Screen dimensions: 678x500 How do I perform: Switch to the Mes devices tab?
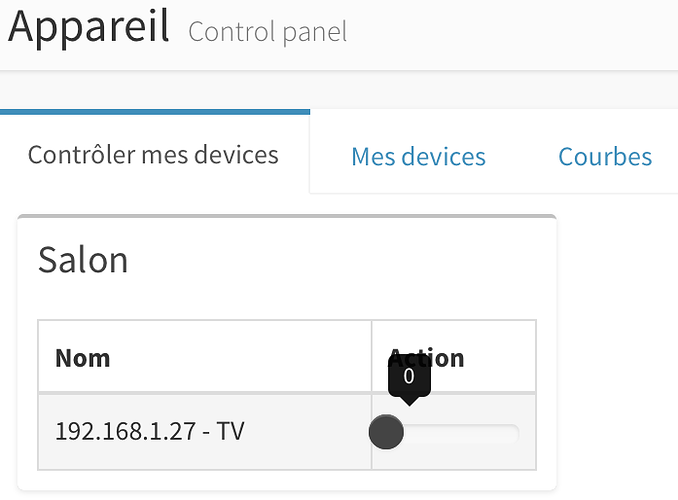pyautogui.click(x=418, y=157)
